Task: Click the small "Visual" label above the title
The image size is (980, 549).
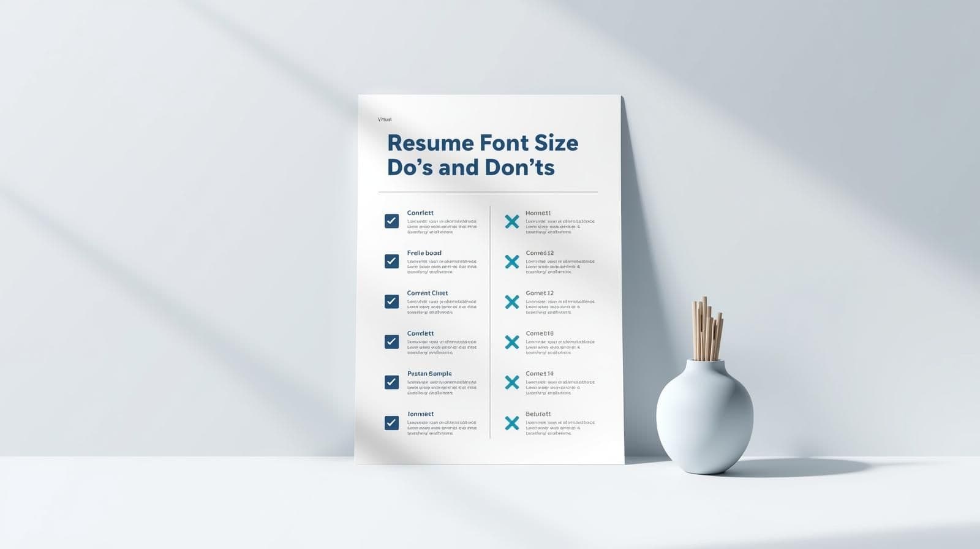Action: pyautogui.click(x=385, y=119)
